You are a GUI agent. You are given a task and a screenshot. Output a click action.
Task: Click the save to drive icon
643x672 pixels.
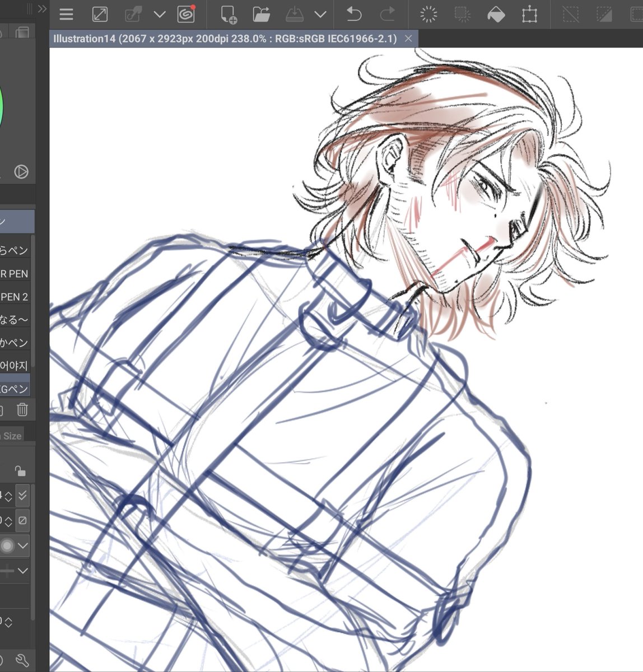tap(294, 15)
